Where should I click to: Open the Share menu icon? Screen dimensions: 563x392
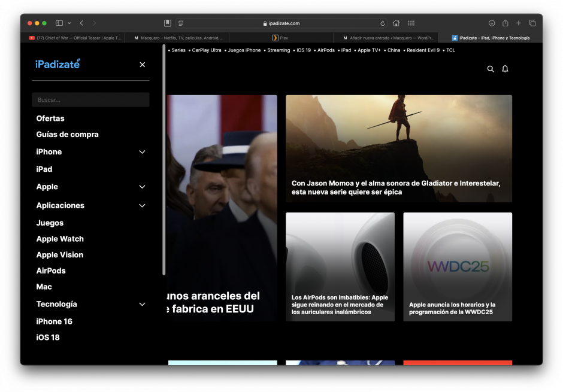505,23
